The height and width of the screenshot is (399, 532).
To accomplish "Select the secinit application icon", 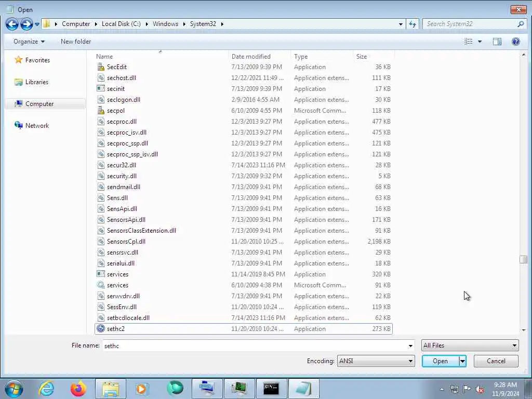I will point(101,88).
